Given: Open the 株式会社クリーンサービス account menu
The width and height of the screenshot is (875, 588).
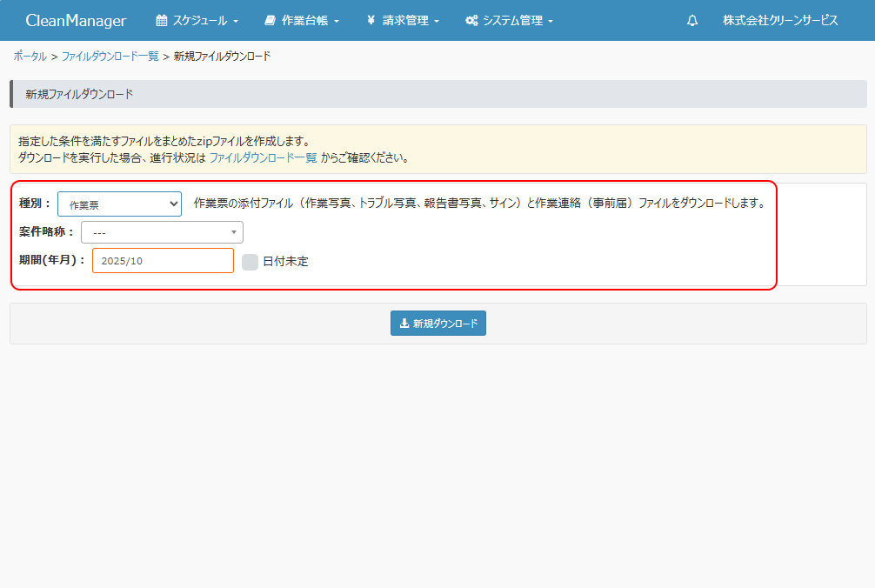Looking at the screenshot, I should click(x=780, y=21).
